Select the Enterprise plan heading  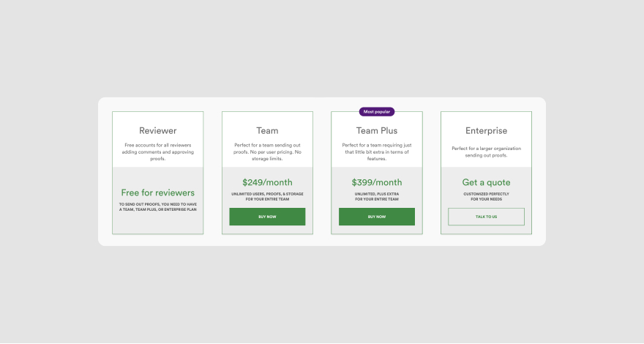(x=486, y=131)
